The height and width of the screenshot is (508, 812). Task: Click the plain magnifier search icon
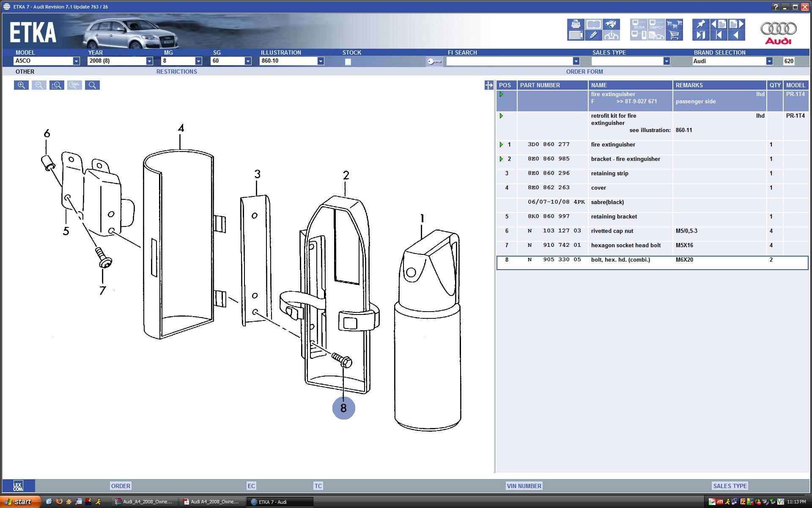(x=92, y=85)
